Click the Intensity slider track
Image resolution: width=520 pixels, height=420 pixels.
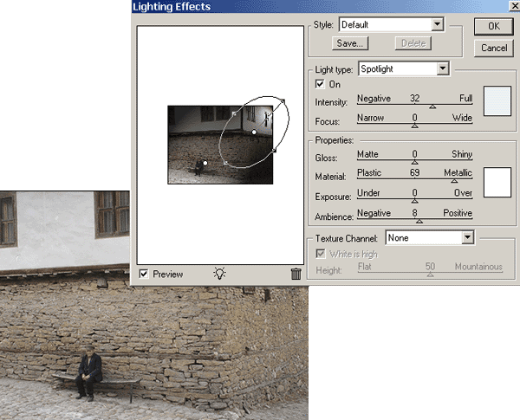[414, 106]
